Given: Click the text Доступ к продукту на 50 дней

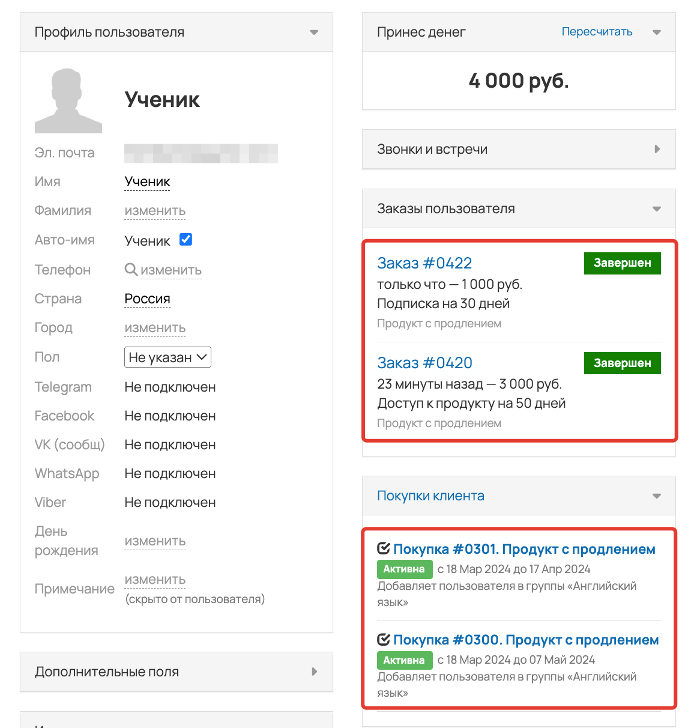Looking at the screenshot, I should point(471,404).
